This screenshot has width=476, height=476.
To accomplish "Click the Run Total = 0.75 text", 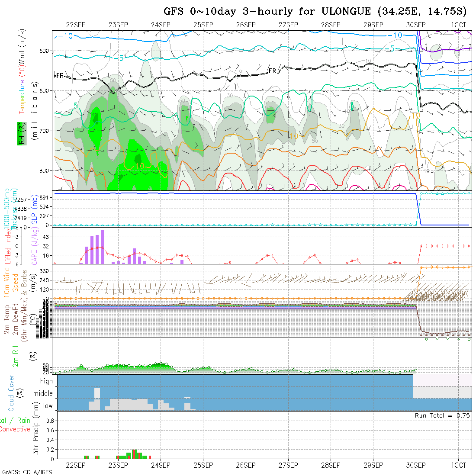I will (x=442, y=415).
